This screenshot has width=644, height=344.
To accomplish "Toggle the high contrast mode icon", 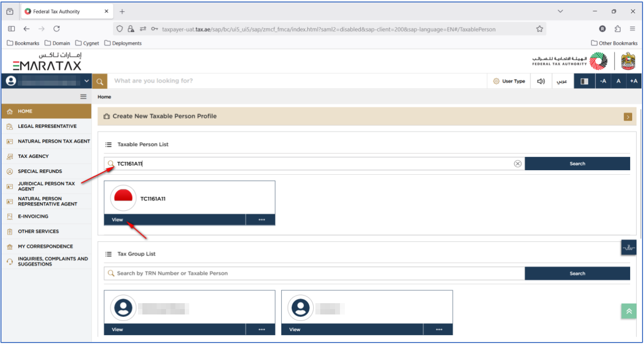I will pyautogui.click(x=584, y=81).
